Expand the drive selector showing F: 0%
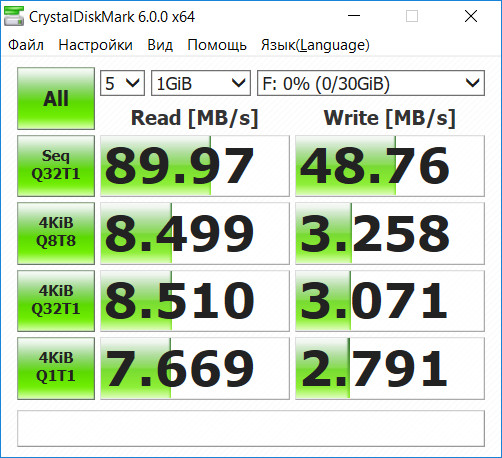502x458 pixels. click(x=371, y=83)
